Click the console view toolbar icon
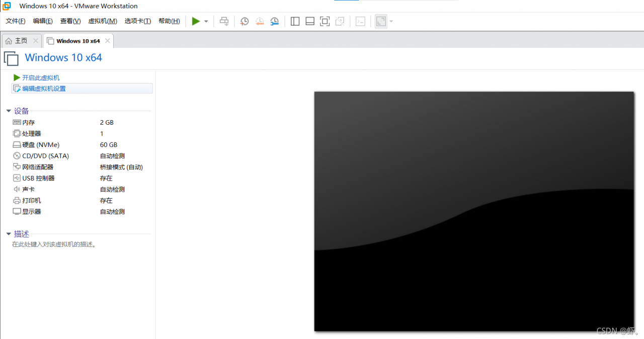The width and height of the screenshot is (644, 339). [x=360, y=21]
